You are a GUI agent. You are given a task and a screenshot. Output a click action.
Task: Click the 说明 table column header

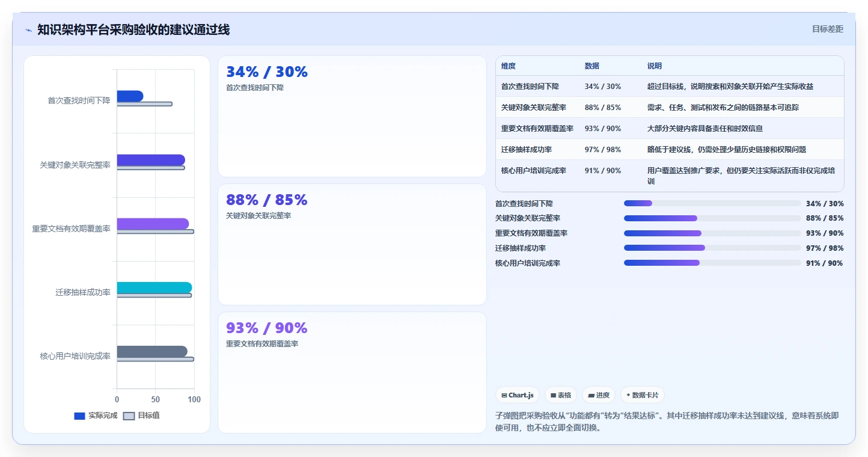[654, 66]
